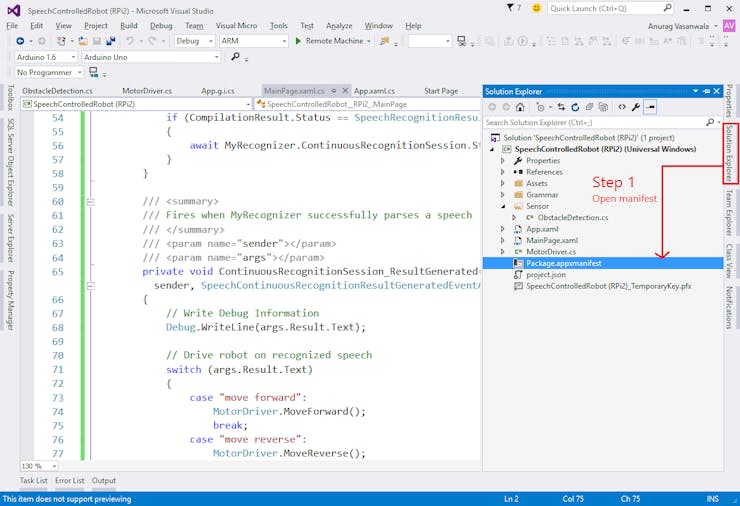This screenshot has height=506, width=740.
Task: Open the Error List panel tab
Action: (x=69, y=480)
